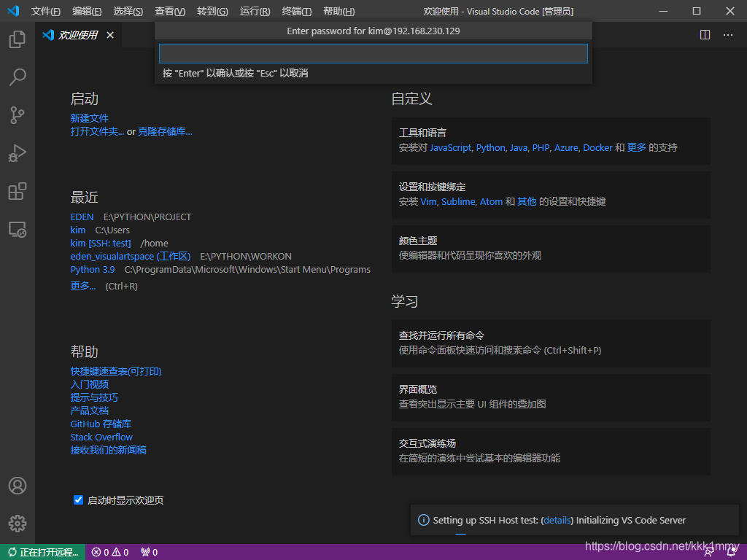Click the Azure tools link
Image resolution: width=747 pixels, height=560 pixels.
pos(566,147)
